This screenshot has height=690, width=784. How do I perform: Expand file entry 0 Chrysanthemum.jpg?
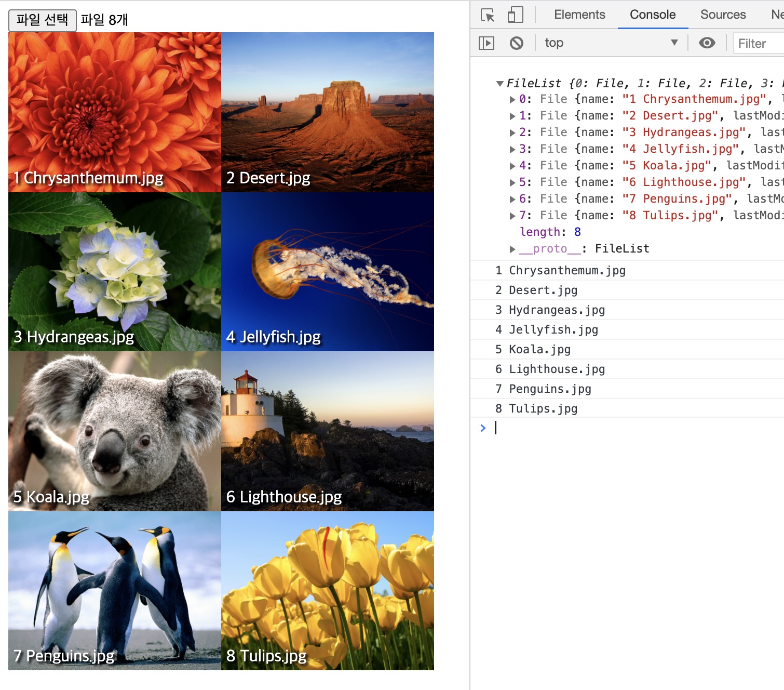(512, 99)
